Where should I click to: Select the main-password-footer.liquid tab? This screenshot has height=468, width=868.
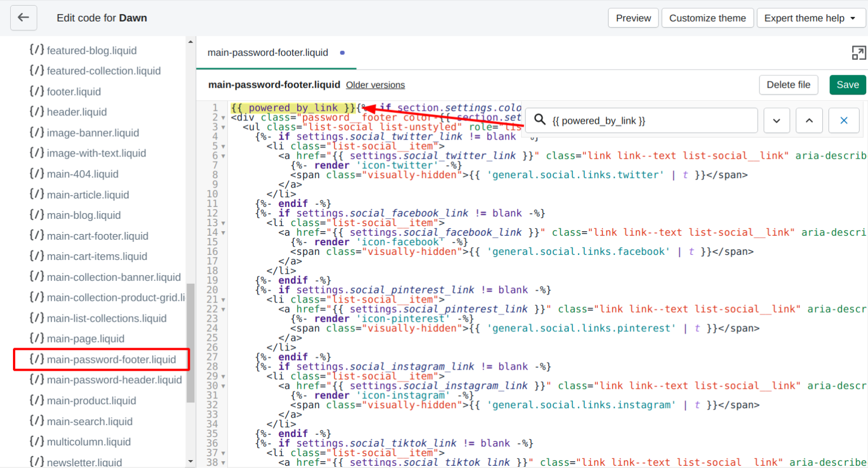coord(268,53)
